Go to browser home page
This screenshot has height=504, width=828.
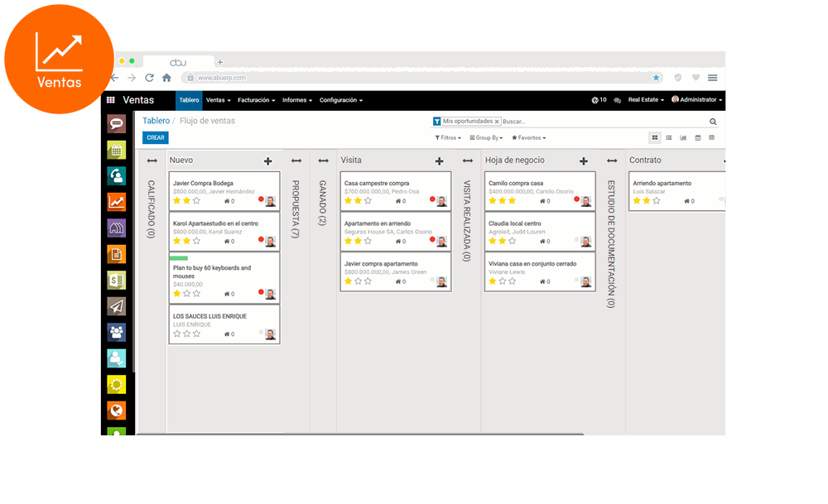click(x=166, y=78)
